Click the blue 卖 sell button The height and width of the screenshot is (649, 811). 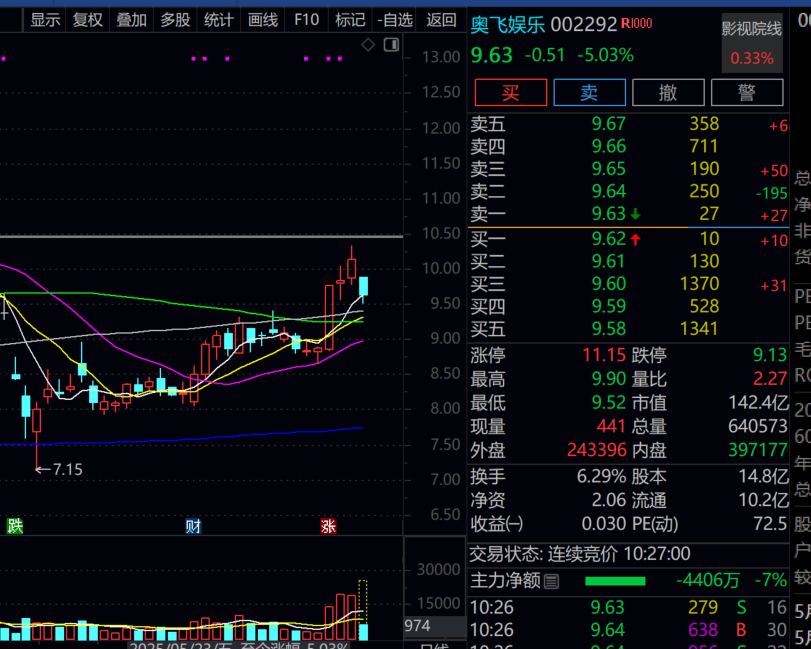589,93
